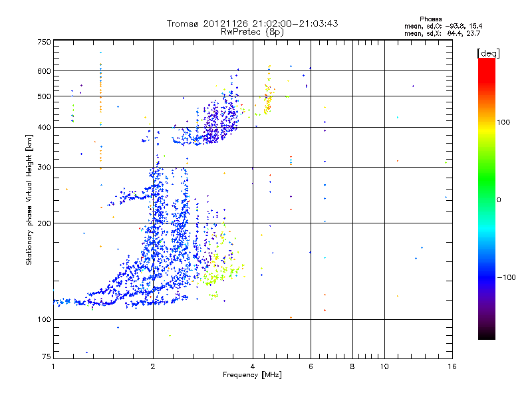Click the plot title 'Tromsø 20121126 21:02:00-21:03:43'
The image size is (532, 399).
pyautogui.click(x=253, y=23)
